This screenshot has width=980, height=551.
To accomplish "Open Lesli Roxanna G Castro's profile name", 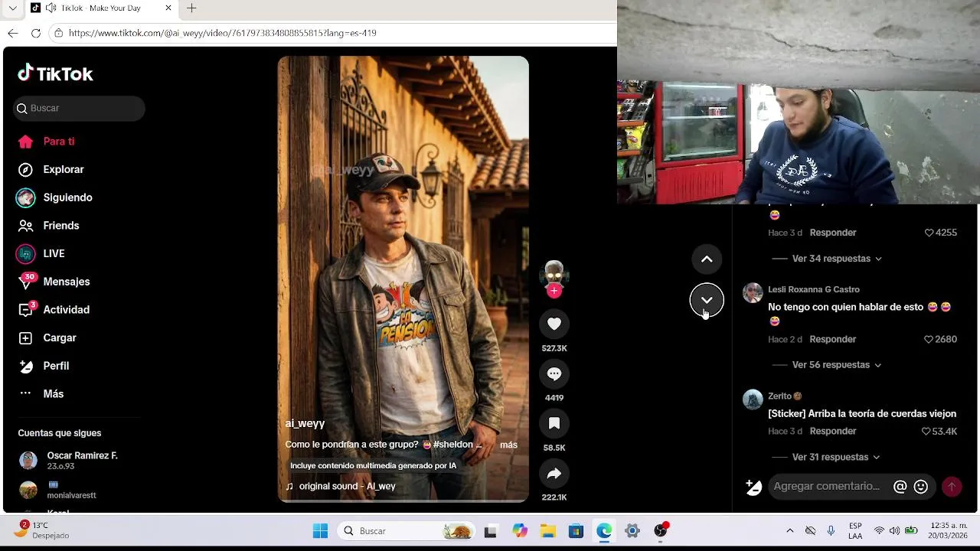I will pos(814,289).
